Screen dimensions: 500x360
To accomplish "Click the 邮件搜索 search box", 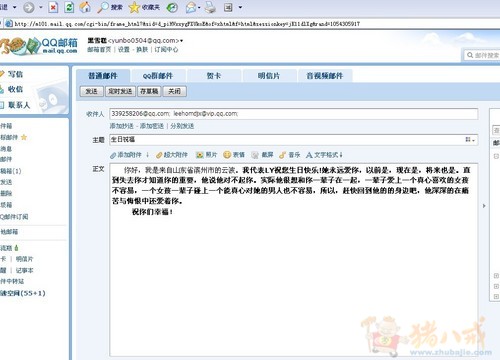I will pos(482,55).
